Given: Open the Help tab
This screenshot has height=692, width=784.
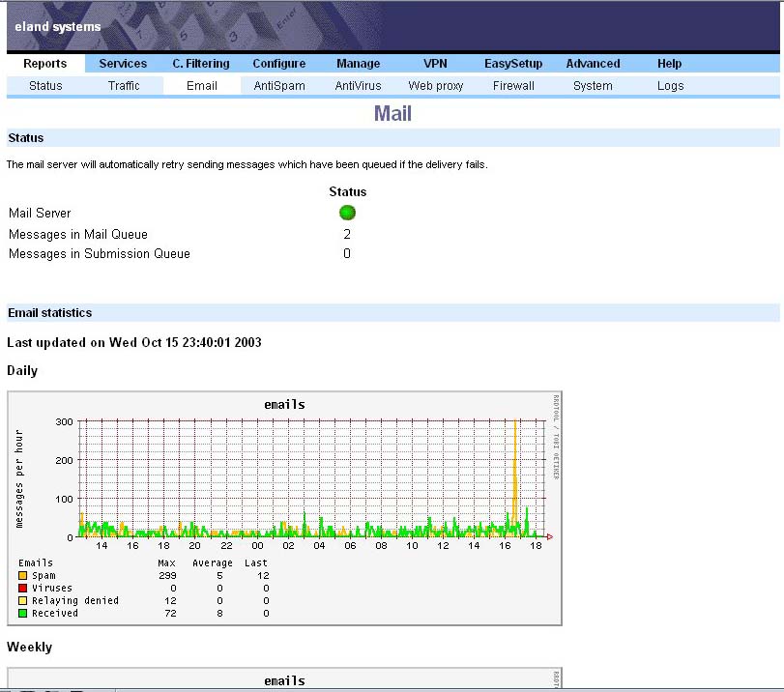Looking at the screenshot, I should tap(670, 64).
